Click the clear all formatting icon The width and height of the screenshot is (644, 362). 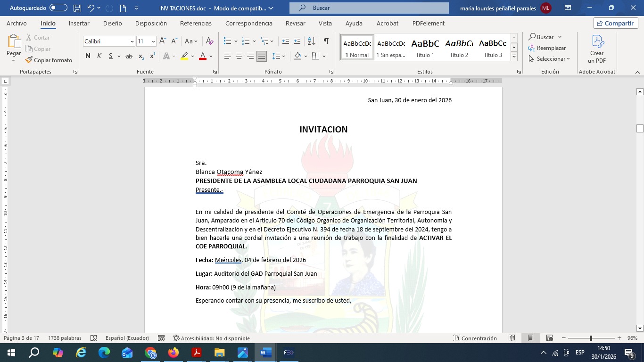(x=210, y=41)
